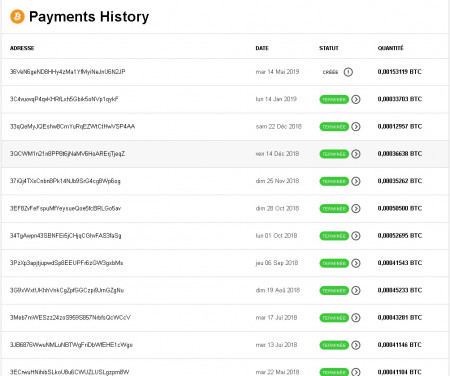Image resolution: width=450 pixels, height=376 pixels.
Task: Click BTC amount on 28 Oct 2018 row
Action: click(x=400, y=208)
